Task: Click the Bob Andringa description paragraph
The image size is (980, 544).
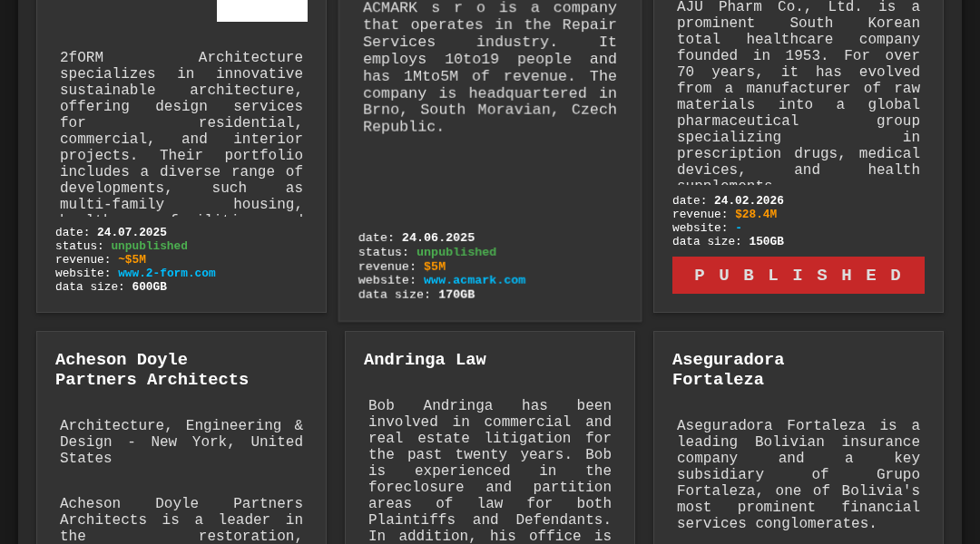Action: coord(490,471)
